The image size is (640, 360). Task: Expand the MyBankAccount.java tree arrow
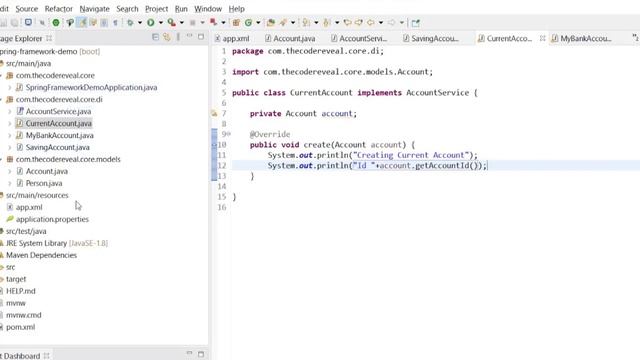[x=10, y=136]
